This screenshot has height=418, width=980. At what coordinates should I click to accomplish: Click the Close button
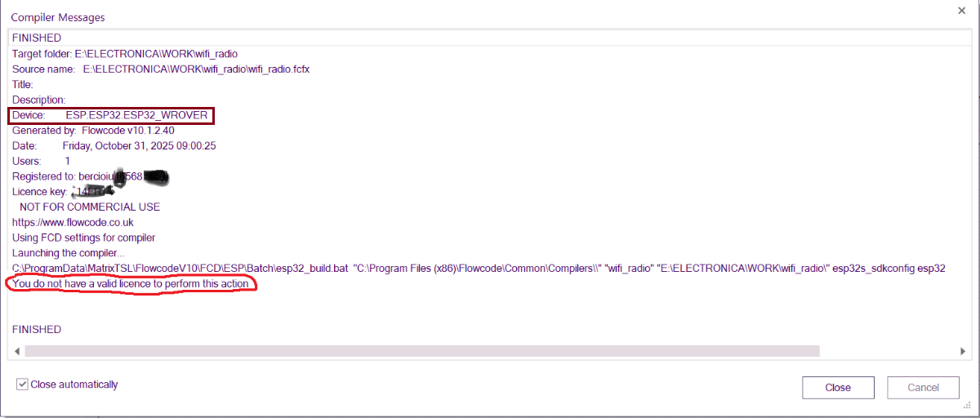838,387
